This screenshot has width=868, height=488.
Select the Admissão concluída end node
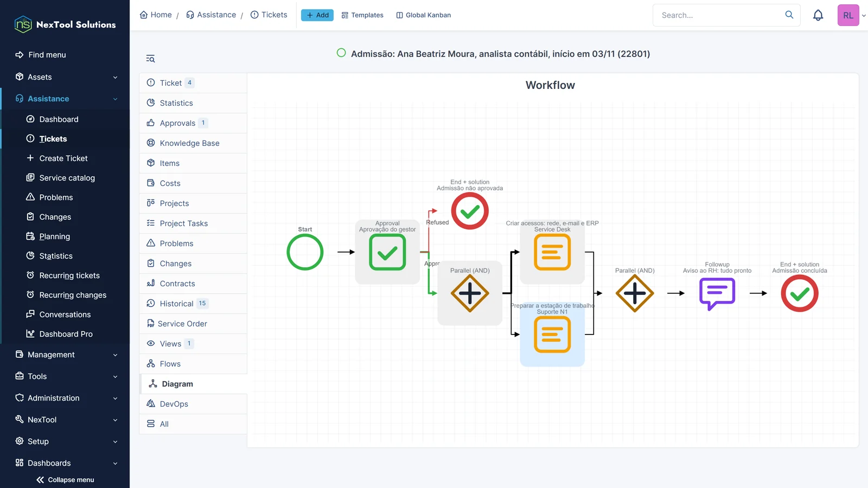click(800, 293)
